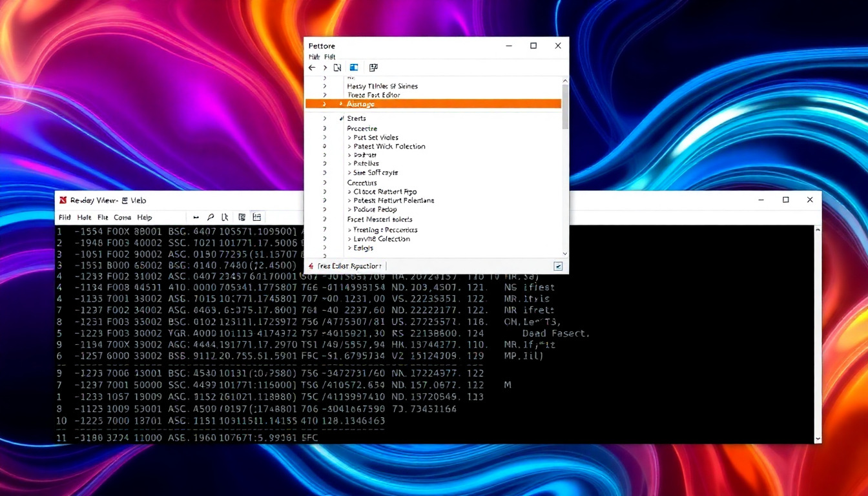This screenshot has height=496, width=868.
Task: Open the Help menu in viewer window
Action: [145, 218]
